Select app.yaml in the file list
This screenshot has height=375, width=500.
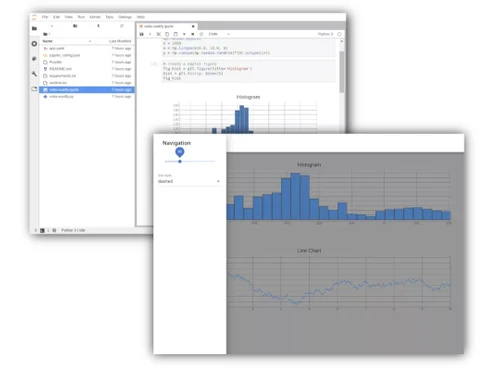tap(87, 48)
